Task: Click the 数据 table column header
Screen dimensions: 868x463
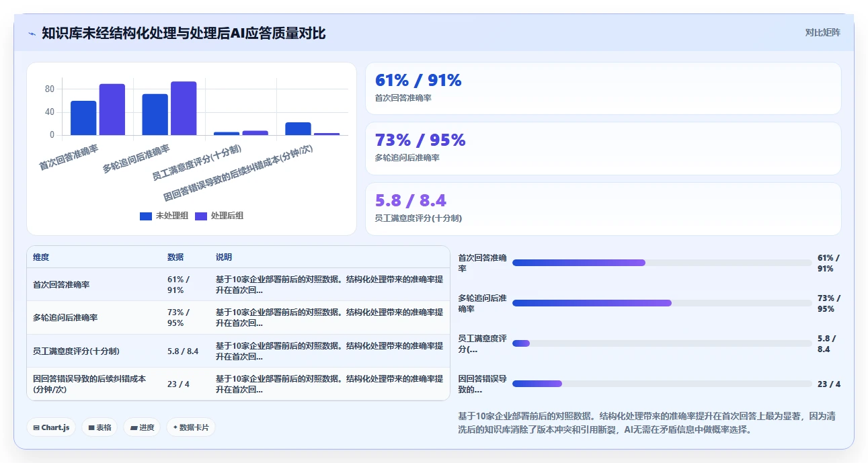Action: (175, 257)
